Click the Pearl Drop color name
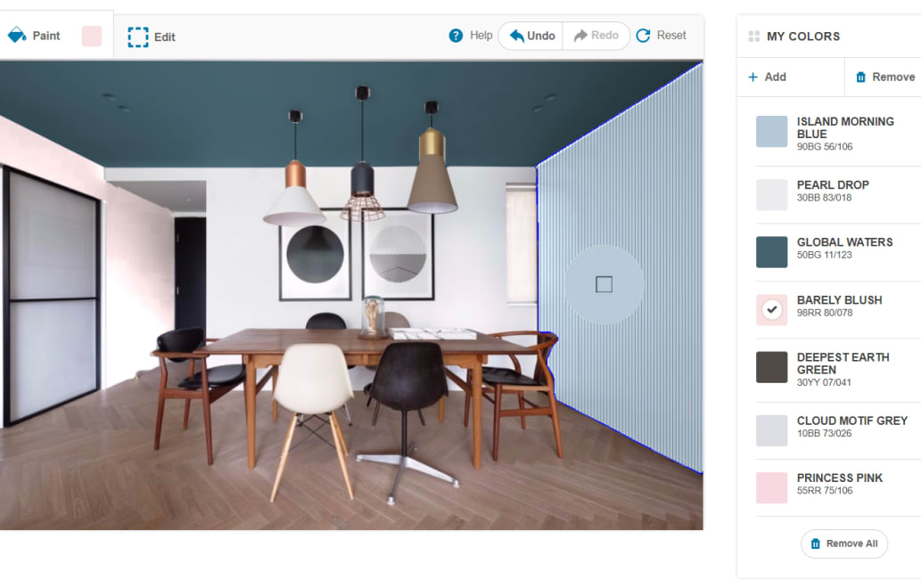The image size is (921, 588). 832,185
